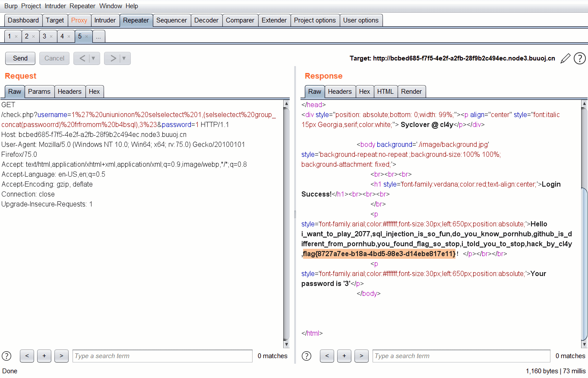Open new Repeater tab with ellipsis
This screenshot has width=588, height=378.
pyautogui.click(x=99, y=36)
